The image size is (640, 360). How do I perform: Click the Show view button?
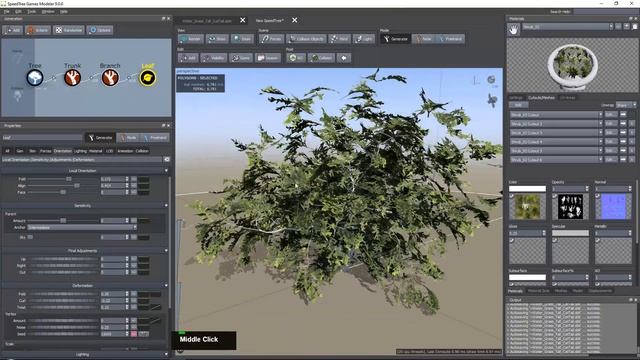click(217, 39)
